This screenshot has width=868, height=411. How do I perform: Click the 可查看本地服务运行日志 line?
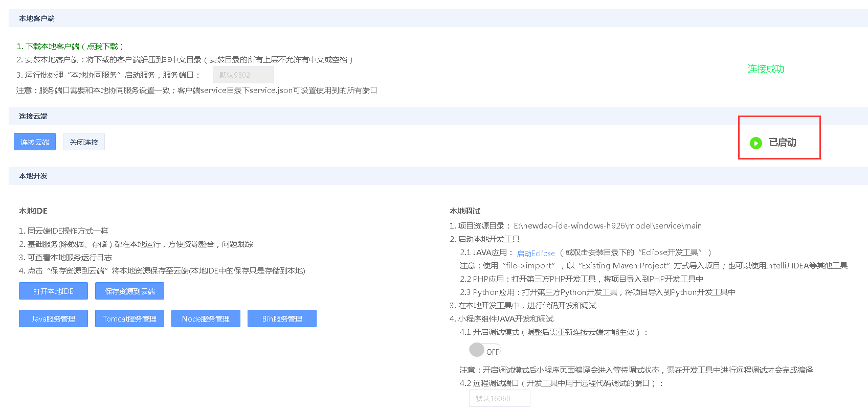(x=65, y=257)
